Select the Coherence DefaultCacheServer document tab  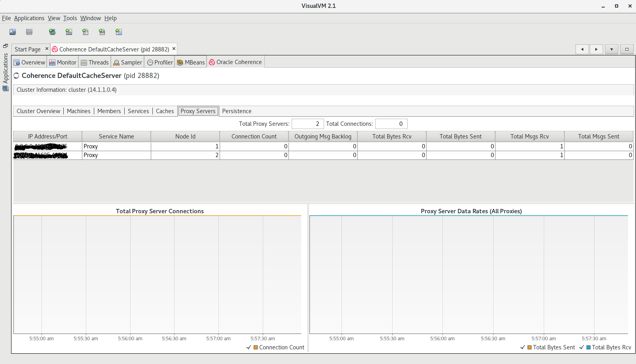[x=114, y=49]
